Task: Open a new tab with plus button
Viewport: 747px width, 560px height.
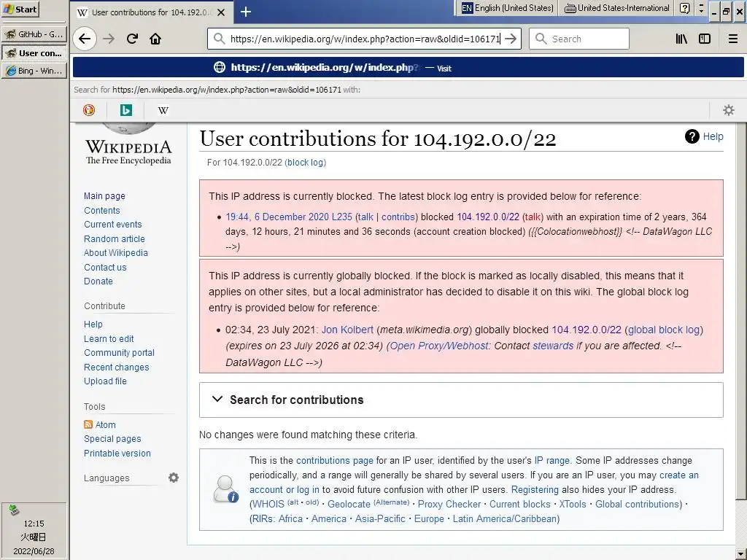Action: click(x=246, y=12)
